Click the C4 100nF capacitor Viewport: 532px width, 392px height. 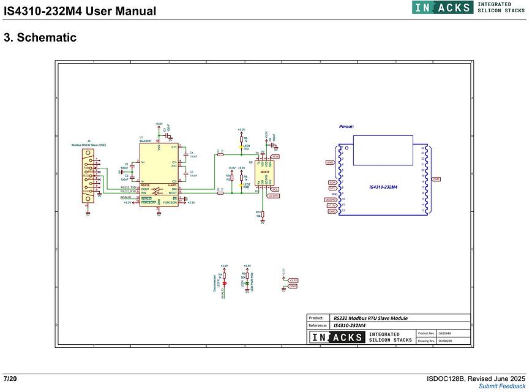(185, 155)
